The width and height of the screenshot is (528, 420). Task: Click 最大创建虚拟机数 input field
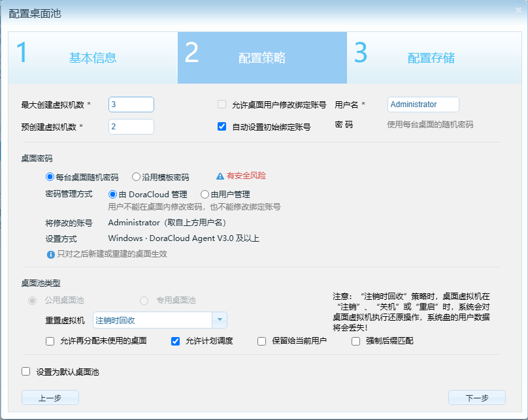[131, 105]
